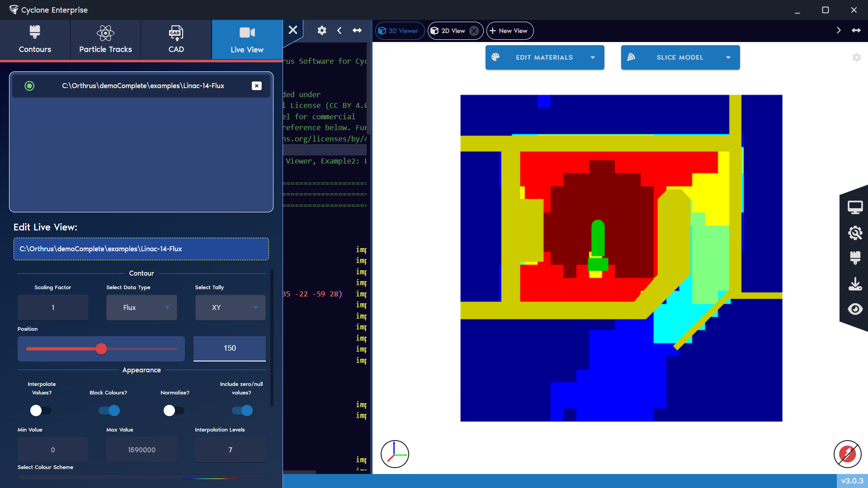Screen dimensions: 868x488
Task: Click the display icon in the right sidebar
Action: [x=856, y=206]
